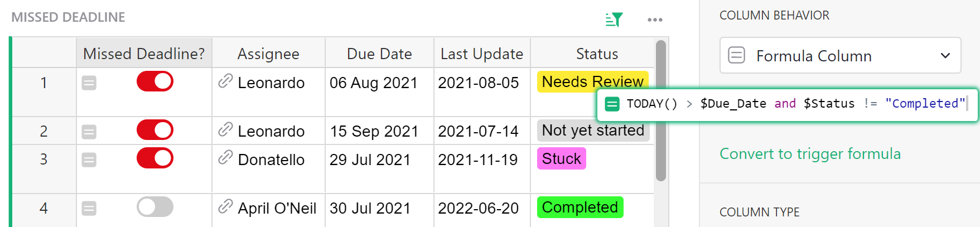Toggle Missed Deadline switch in row 3
Screen dimensions: 980x227
pyautogui.click(x=155, y=158)
